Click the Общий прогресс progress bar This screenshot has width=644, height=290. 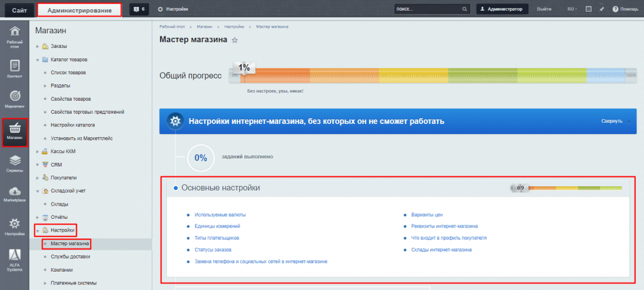click(432, 75)
